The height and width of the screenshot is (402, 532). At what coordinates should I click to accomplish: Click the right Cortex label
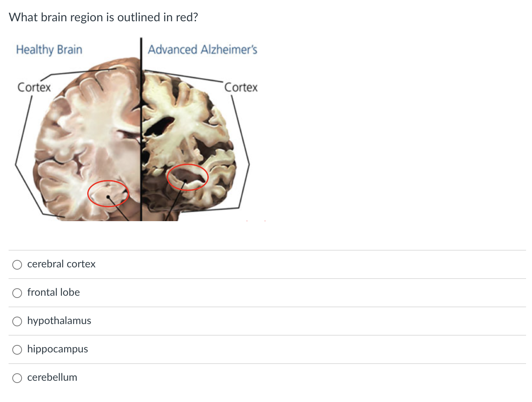tap(241, 87)
